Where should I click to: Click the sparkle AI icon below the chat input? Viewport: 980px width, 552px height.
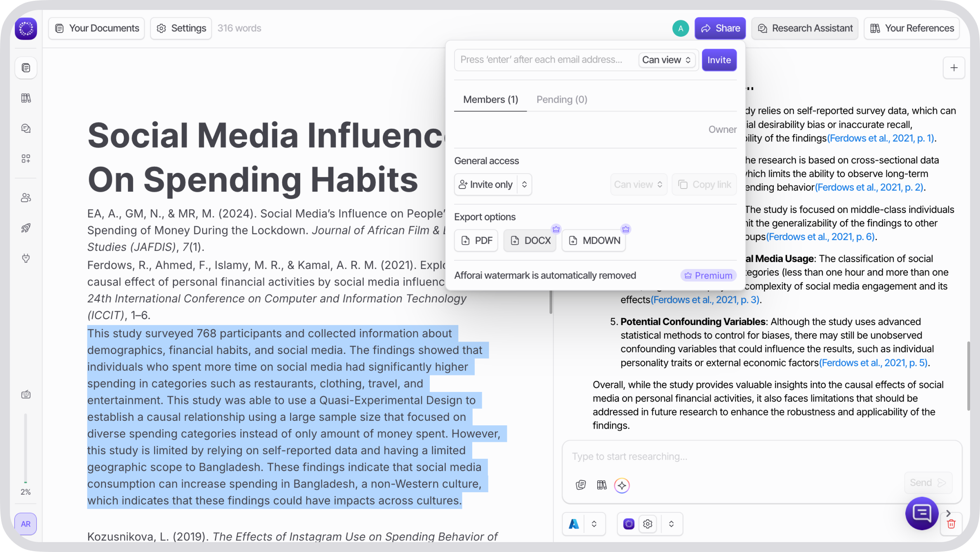point(622,485)
